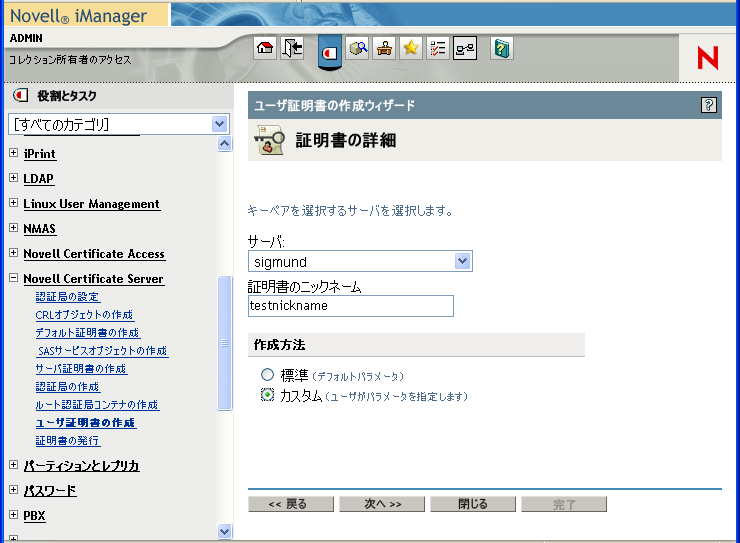Click the certificate key wizard icon
This screenshot has height=543, width=740.
tap(269, 140)
